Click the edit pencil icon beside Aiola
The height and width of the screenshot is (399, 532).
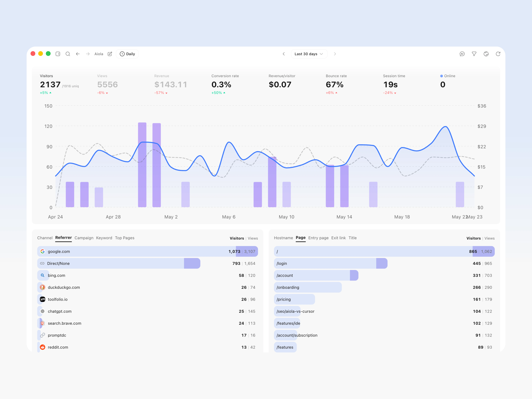point(110,54)
